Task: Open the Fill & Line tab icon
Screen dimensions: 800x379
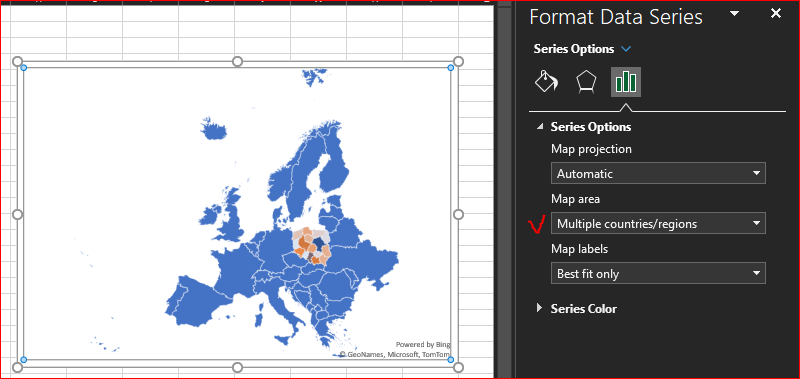Action: coord(546,82)
